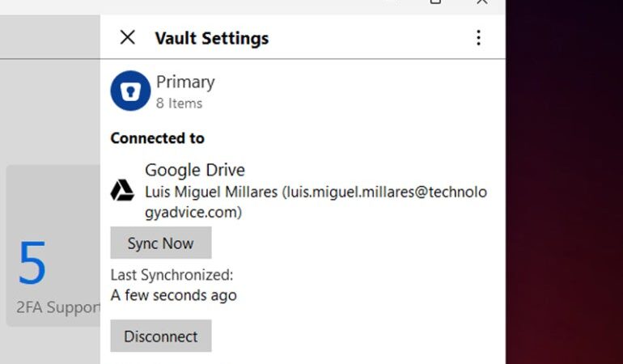The width and height of the screenshot is (623, 364).
Task: Click the Google Drive logo icon
Action: [x=122, y=190]
